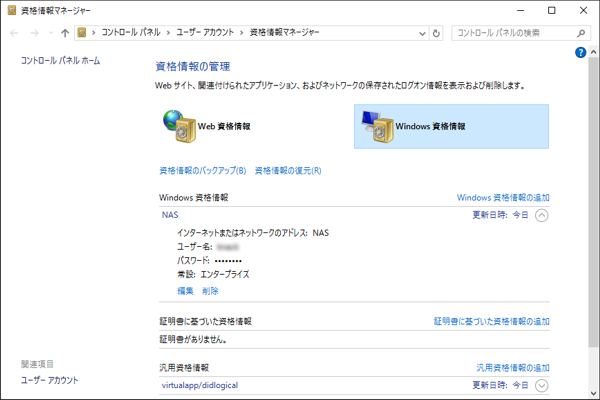Switch to the Windows 資格情報 tab
Viewport: 600px width, 400px height.
click(x=452, y=126)
